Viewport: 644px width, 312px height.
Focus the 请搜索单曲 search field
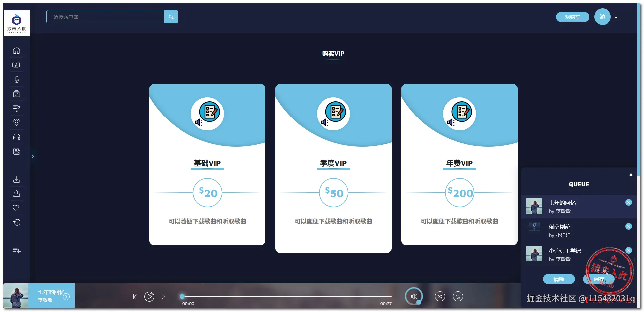pyautogui.click(x=106, y=17)
